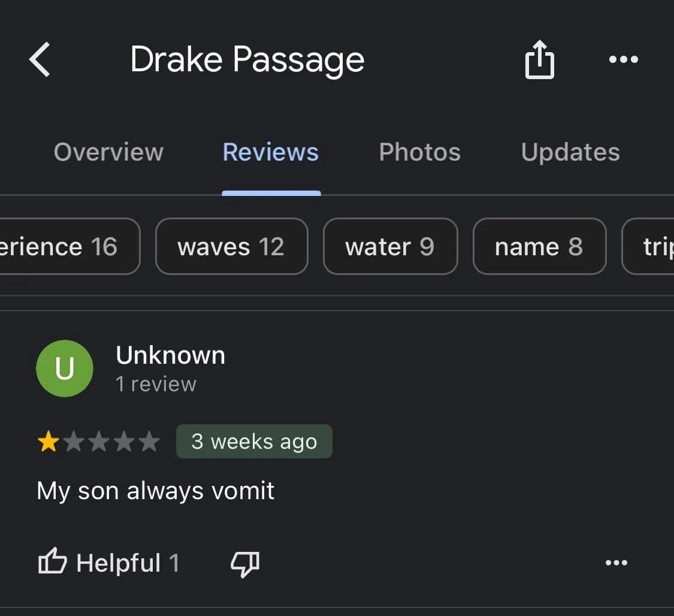Image resolution: width=674 pixels, height=616 pixels.
Task: Tap the "1 review" reviewer link
Action: [156, 384]
